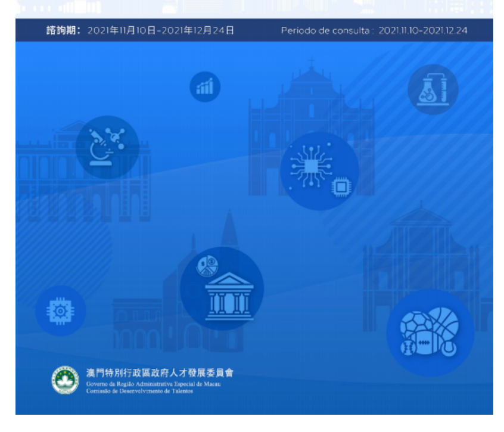Click the bar chart growth icon
Image resolution: width=504 pixels, height=432 pixels.
[x=204, y=88]
